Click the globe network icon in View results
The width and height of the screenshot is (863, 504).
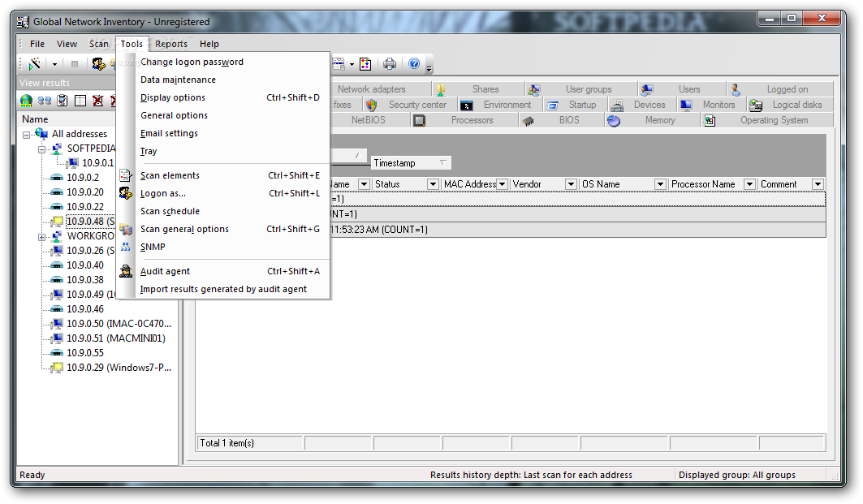click(x=27, y=101)
